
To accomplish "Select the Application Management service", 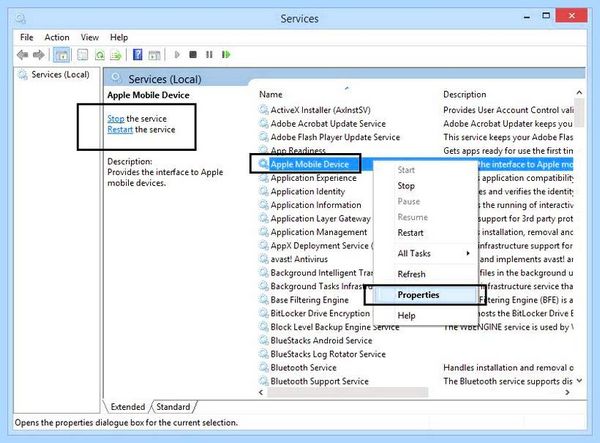I will [x=318, y=232].
